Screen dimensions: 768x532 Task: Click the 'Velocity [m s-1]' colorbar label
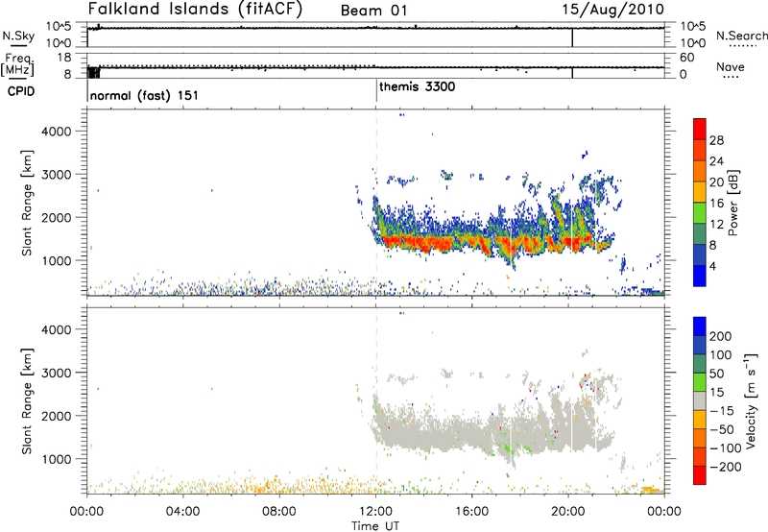pos(751,400)
